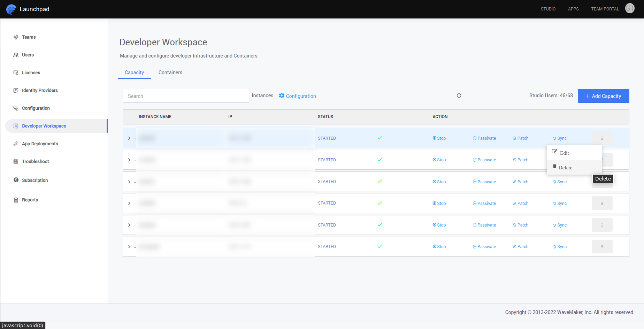Choose Delete in the context menu
This screenshot has width=644, height=329.
[x=565, y=168]
